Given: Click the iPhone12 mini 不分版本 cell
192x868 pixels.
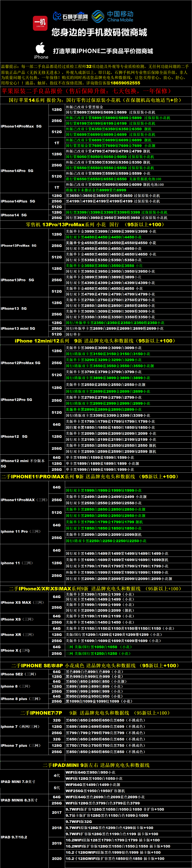Looking at the screenshot, I should [x=24, y=463].
